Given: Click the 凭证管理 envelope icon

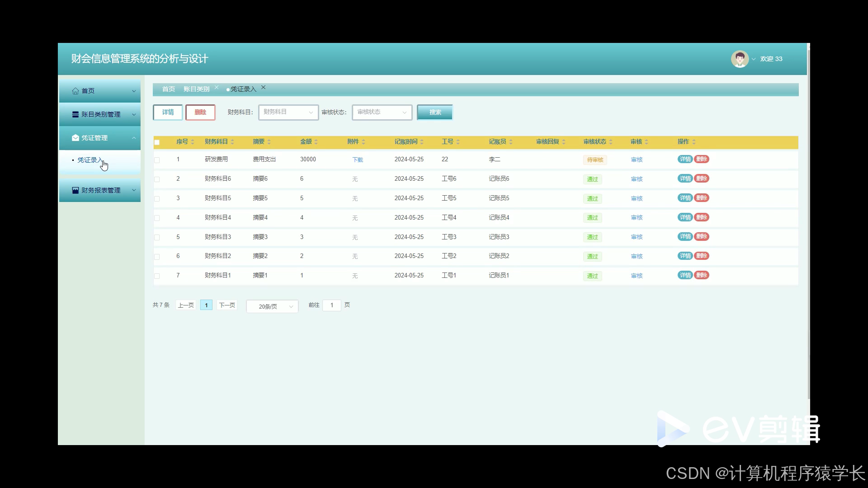Looking at the screenshot, I should 75,138.
